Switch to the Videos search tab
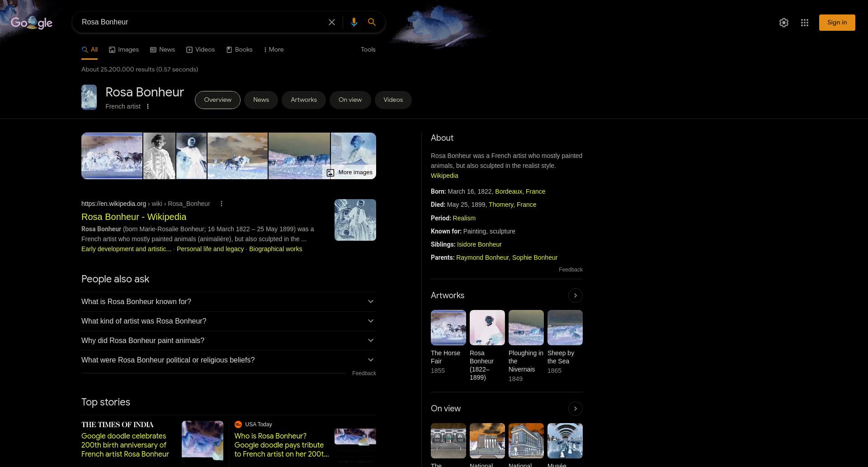Screen dimensions: 868x467 click(x=200, y=50)
